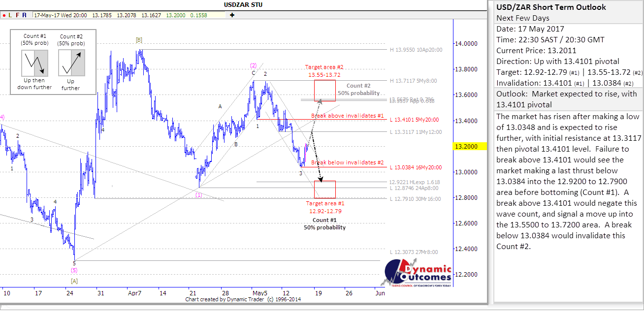644x317 pixels.
Task: Click the Outlook: Market expected to rise line
Action: coord(566,99)
